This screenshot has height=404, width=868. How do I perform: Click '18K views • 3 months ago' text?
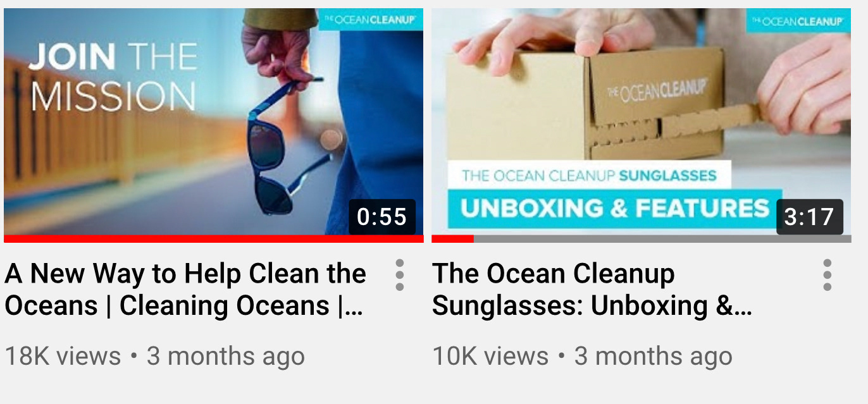point(154,356)
